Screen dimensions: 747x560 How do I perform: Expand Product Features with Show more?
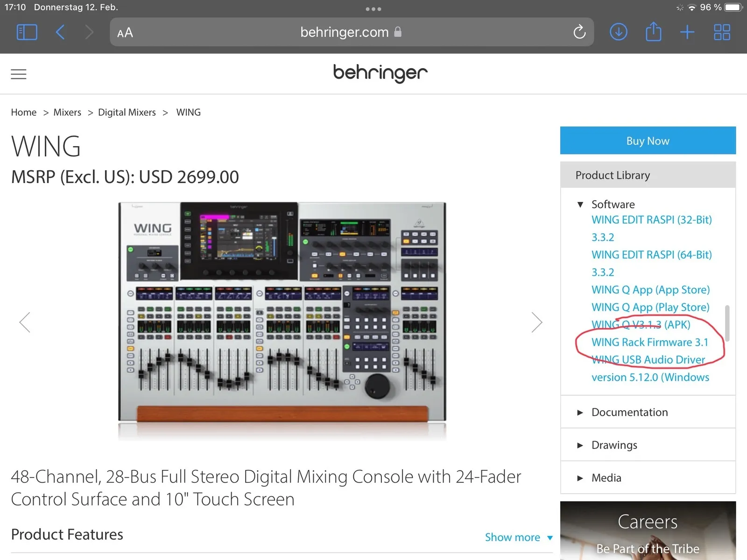click(x=518, y=537)
